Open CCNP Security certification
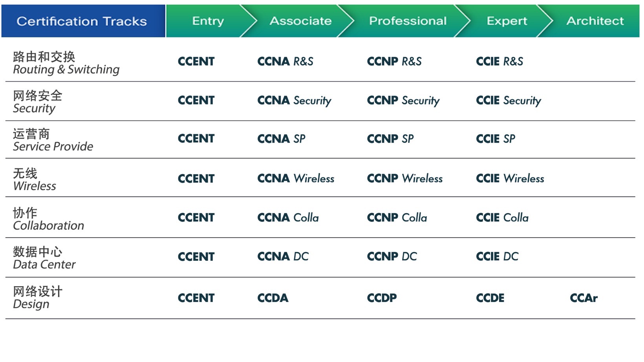This screenshot has width=644, height=362. pos(403,101)
